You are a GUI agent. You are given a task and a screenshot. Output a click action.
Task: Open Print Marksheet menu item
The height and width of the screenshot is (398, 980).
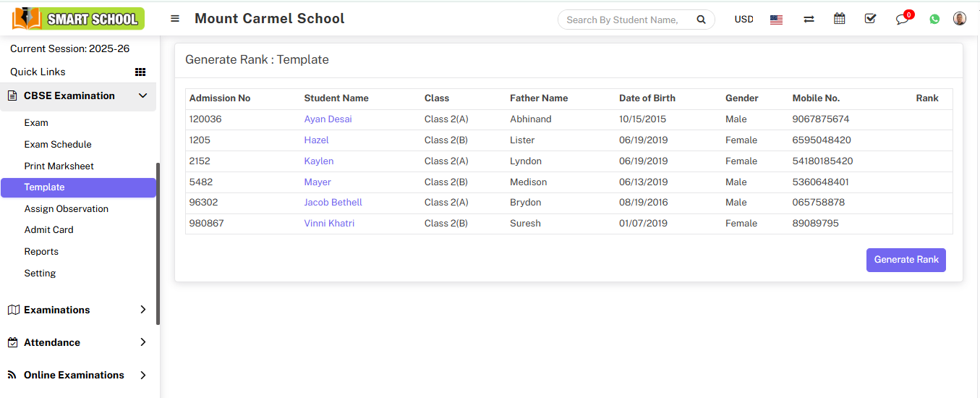tap(59, 166)
